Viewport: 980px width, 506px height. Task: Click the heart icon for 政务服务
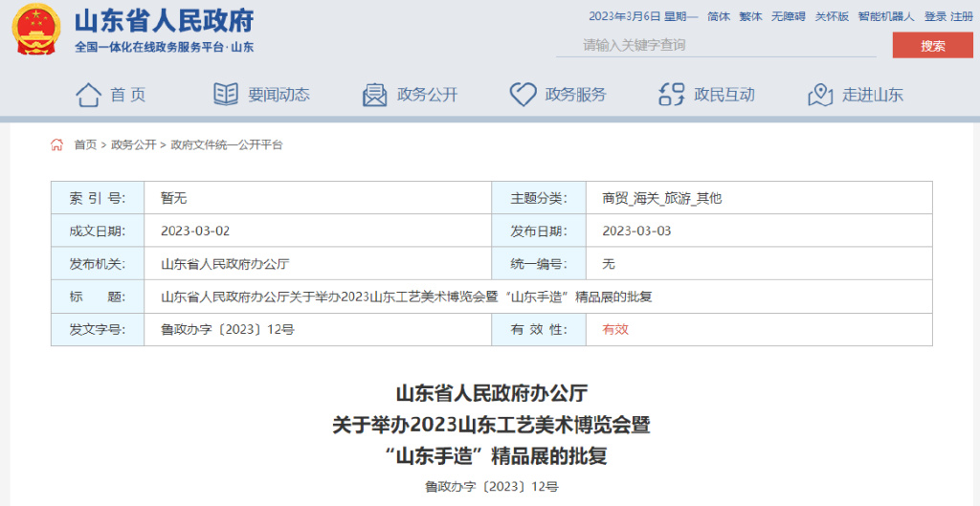pos(523,95)
